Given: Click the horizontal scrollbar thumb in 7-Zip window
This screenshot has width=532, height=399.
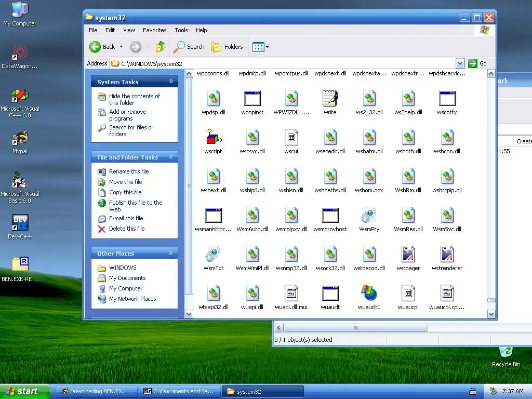Looking at the screenshot, I should point(355,328).
